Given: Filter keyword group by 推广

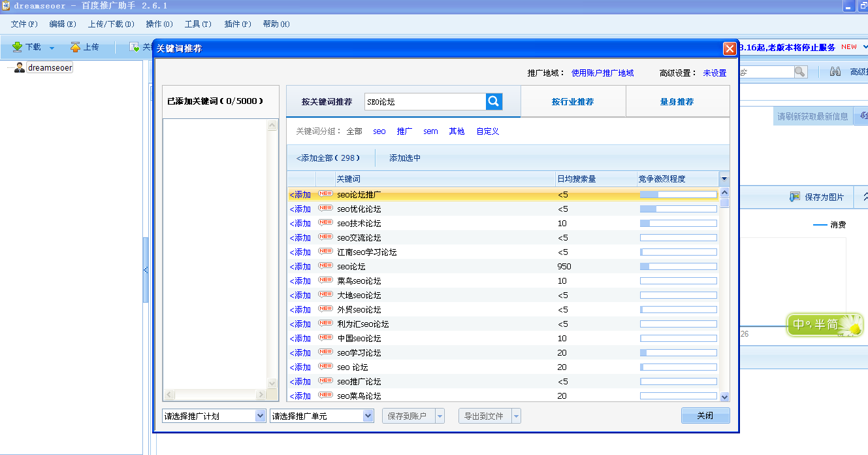Looking at the screenshot, I should coord(404,131).
